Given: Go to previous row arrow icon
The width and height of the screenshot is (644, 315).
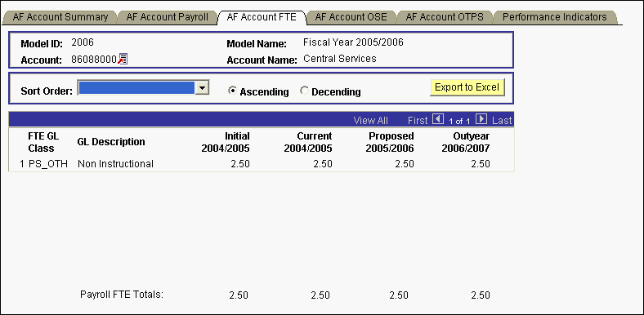Looking at the screenshot, I should point(439,120).
